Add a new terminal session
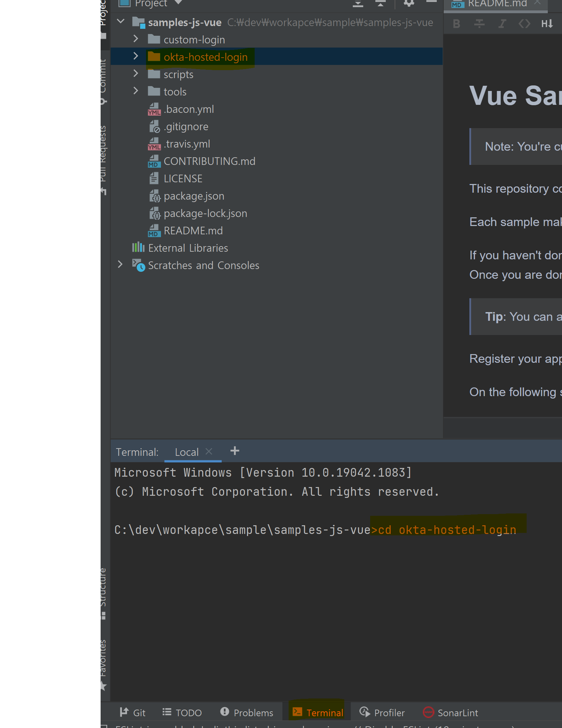 pos(235,451)
